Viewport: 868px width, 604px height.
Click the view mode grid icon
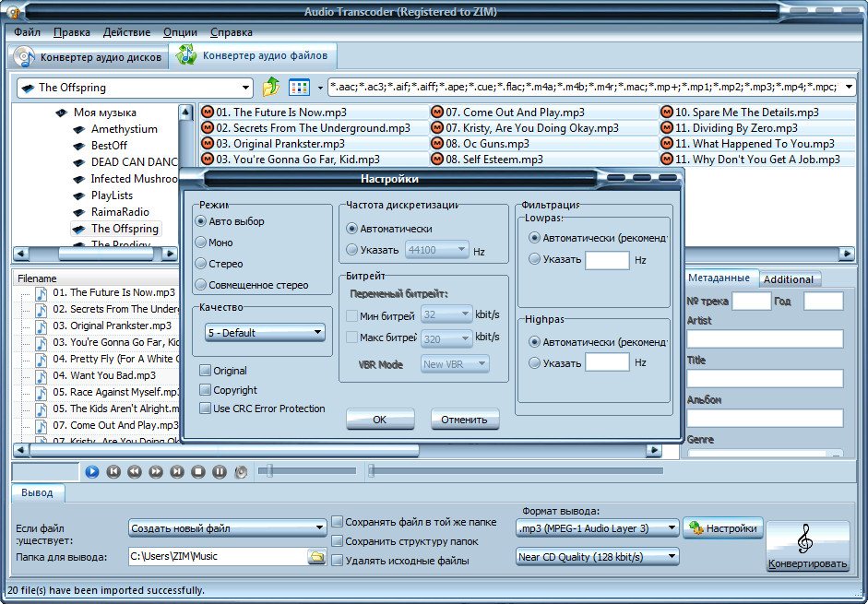pyautogui.click(x=299, y=88)
